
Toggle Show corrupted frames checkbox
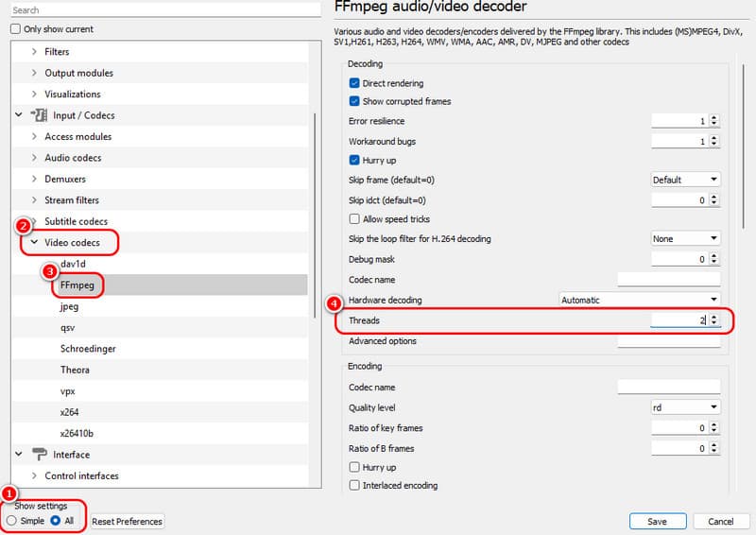[354, 101]
